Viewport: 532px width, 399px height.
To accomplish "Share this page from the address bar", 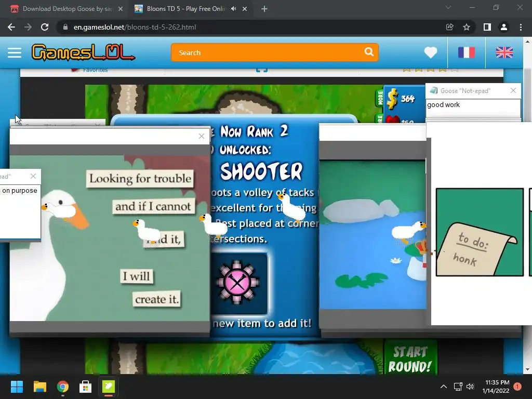I will pyautogui.click(x=449, y=27).
